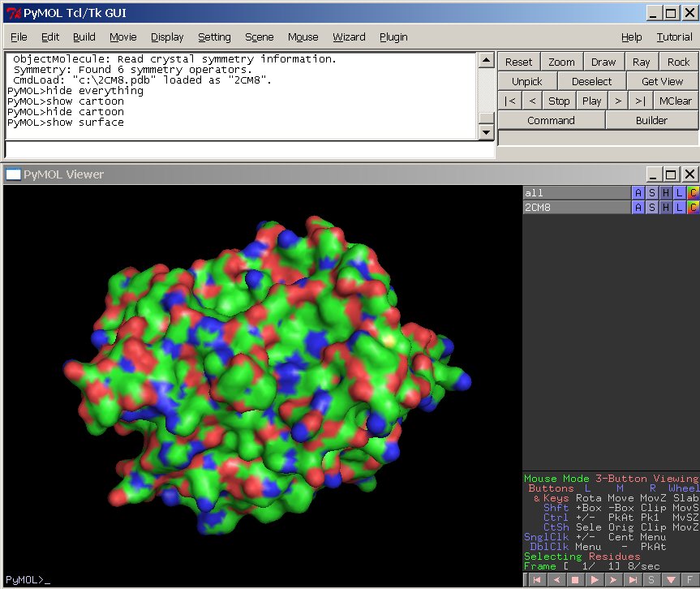Click the F fullscreen button in viewer
The image size is (700, 589).
click(x=689, y=580)
